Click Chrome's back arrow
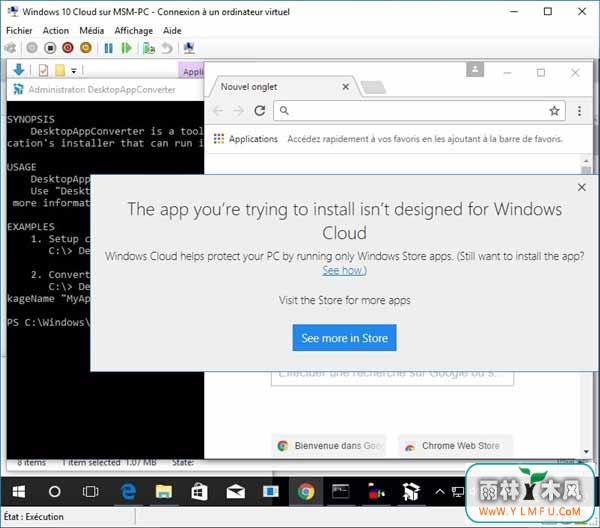The height and width of the screenshot is (528, 600). pyautogui.click(x=218, y=111)
